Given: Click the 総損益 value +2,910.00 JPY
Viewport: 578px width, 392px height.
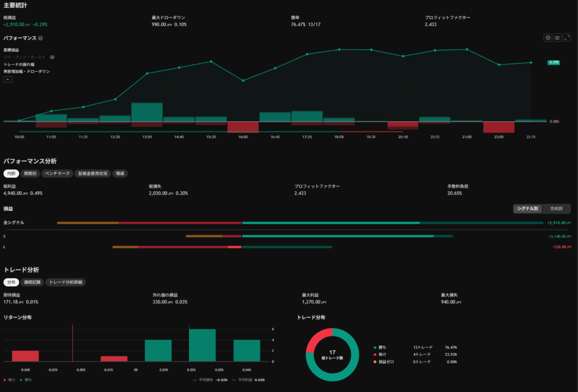Looking at the screenshot, I should pos(17,24).
